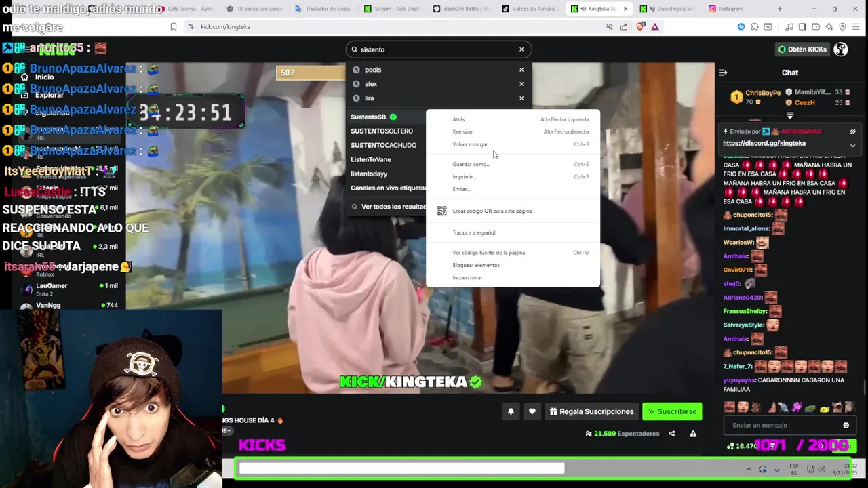Click the site settings icon before the URL

click(191, 26)
